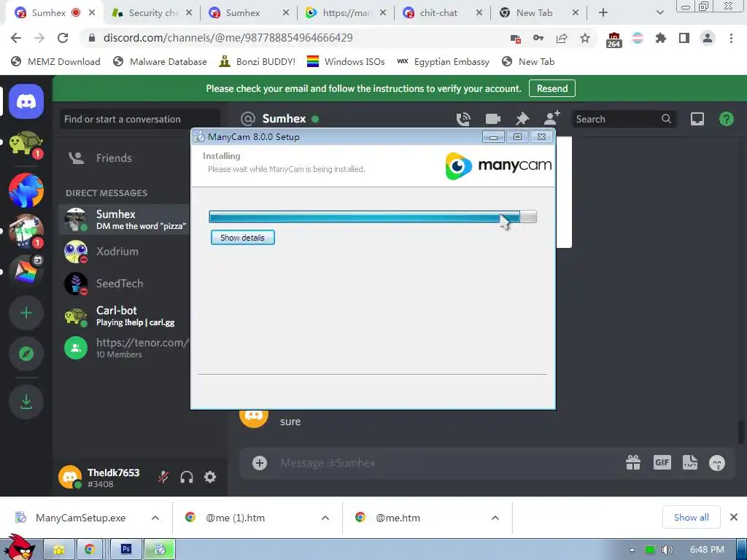Open Malware Database bookmark
This screenshot has width=747, height=560.
160,61
